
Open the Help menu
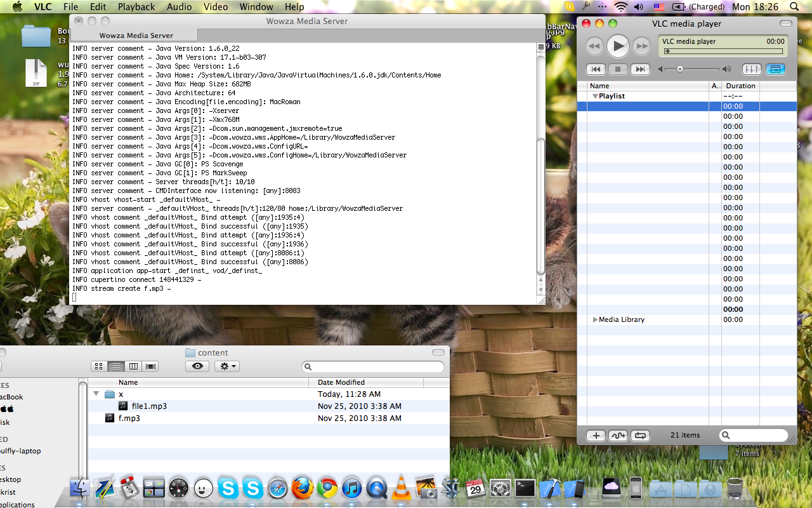294,7
